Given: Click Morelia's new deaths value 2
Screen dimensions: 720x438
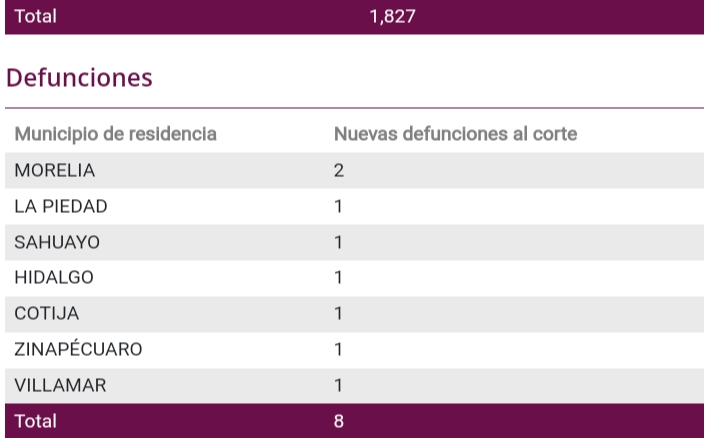Looking at the screenshot, I should (x=338, y=171).
